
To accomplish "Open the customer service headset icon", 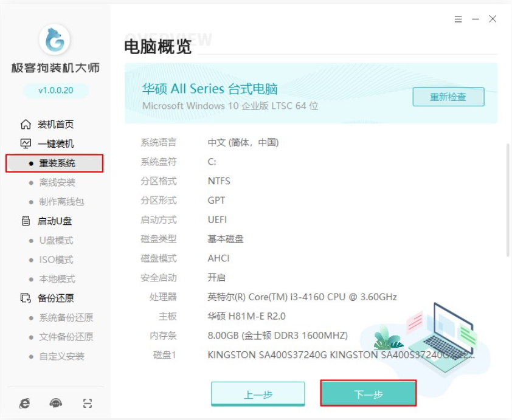I will click(56, 404).
